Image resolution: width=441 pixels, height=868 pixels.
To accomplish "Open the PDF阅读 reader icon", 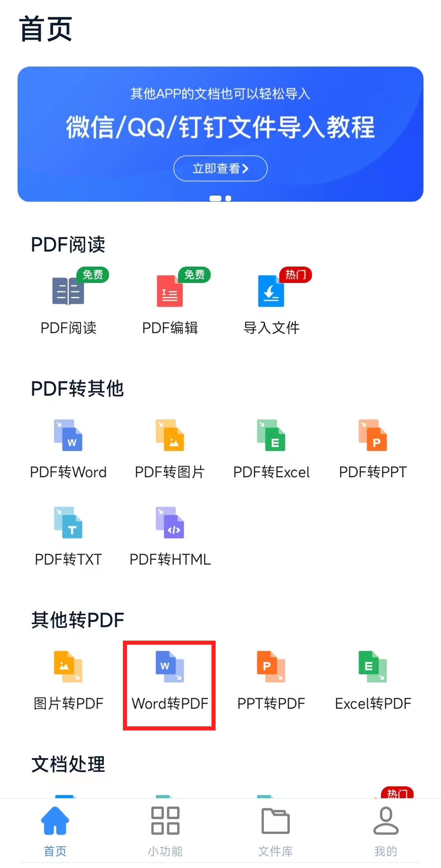I will (x=68, y=291).
